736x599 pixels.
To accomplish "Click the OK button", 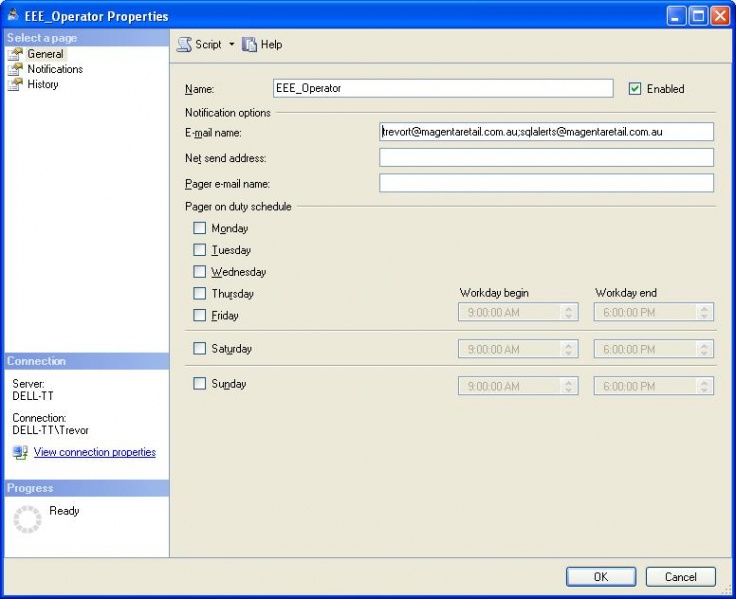I will tap(601, 577).
